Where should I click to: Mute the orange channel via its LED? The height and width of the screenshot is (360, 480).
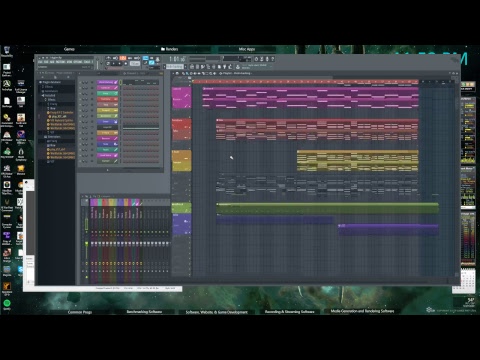pos(80,133)
